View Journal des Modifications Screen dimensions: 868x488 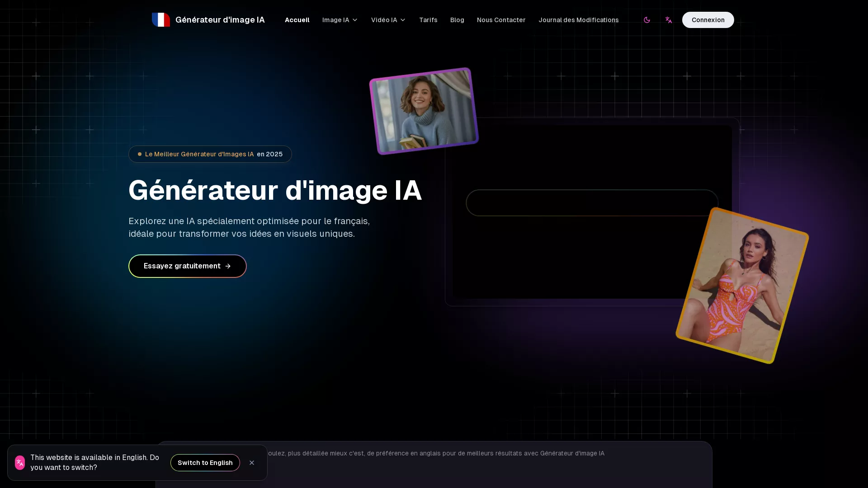point(579,20)
